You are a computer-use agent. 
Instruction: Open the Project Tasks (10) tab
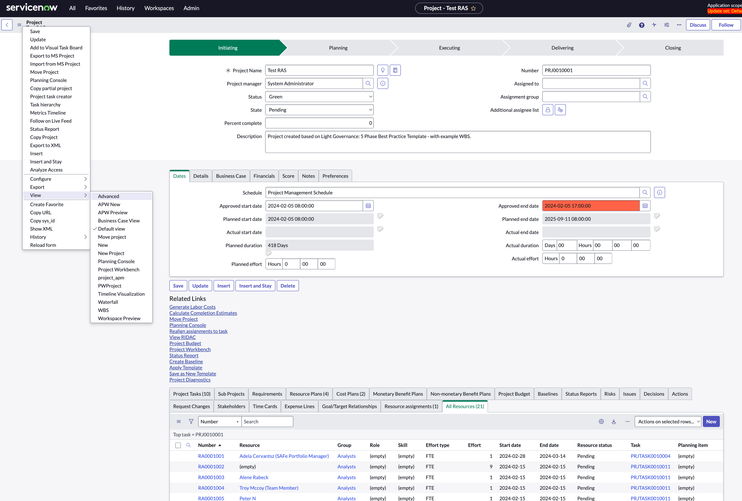[x=192, y=394]
